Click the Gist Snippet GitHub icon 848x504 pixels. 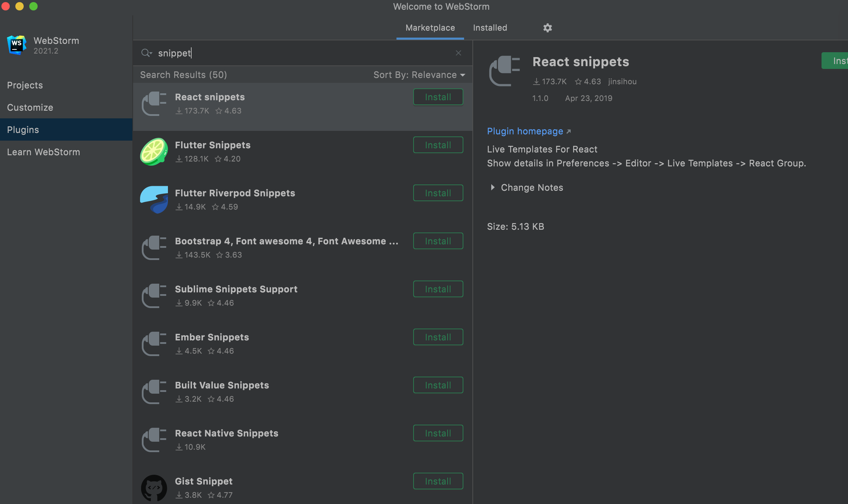click(154, 488)
